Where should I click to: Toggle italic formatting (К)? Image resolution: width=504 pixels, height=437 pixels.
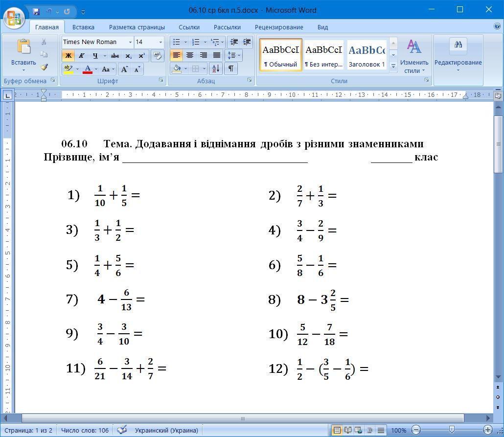coord(82,56)
